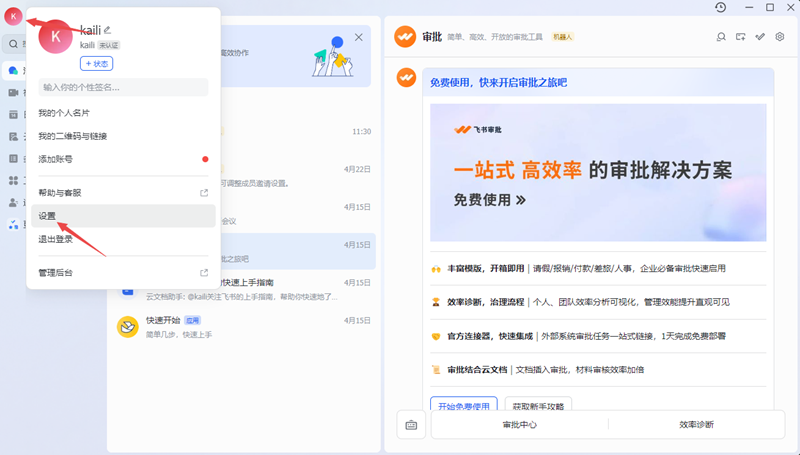Click the large K profile avatar
The image size is (800, 455).
coord(56,37)
